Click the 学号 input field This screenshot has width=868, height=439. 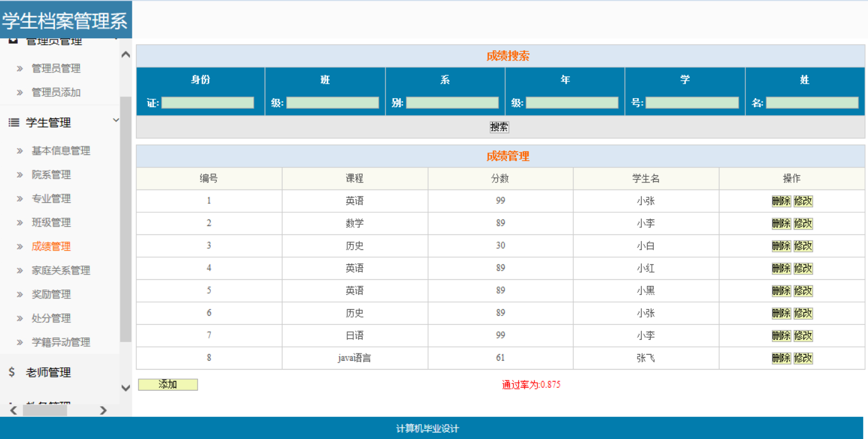pyautogui.click(x=692, y=103)
